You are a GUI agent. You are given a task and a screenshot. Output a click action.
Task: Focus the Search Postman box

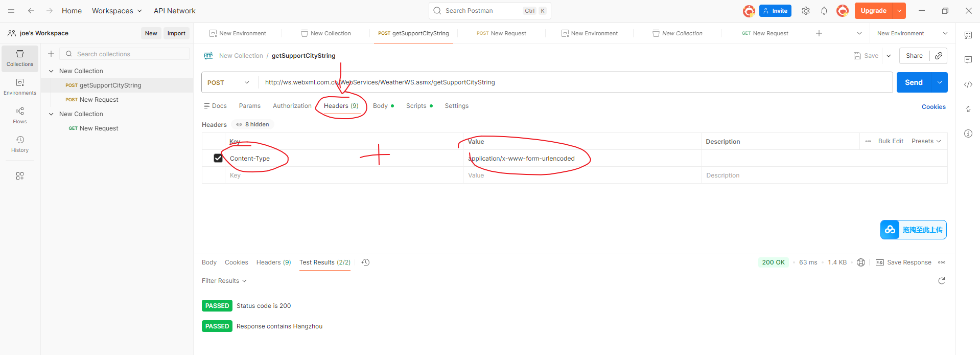pos(489,11)
